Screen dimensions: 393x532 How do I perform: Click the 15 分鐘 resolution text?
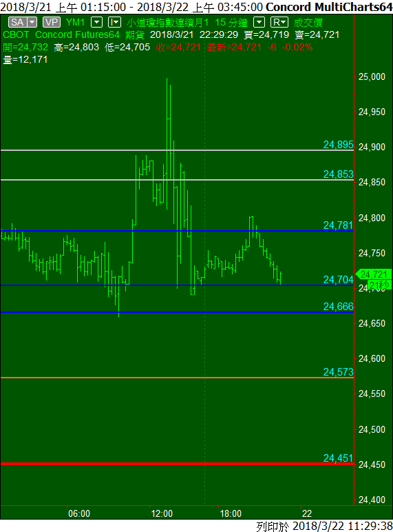[231, 22]
